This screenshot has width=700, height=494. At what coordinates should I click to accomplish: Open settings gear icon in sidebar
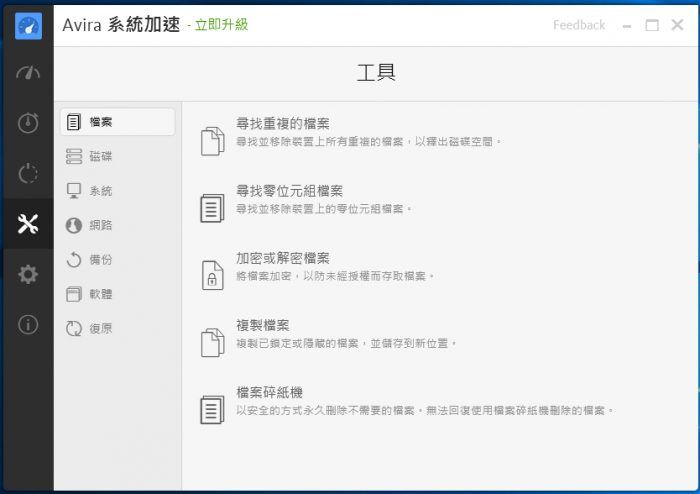tap(28, 274)
